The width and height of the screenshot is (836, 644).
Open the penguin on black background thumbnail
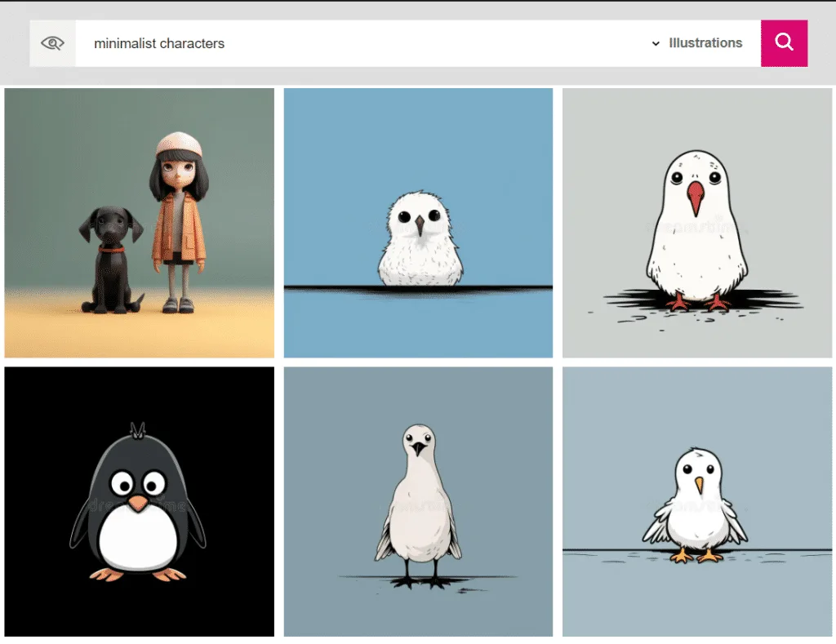point(139,502)
